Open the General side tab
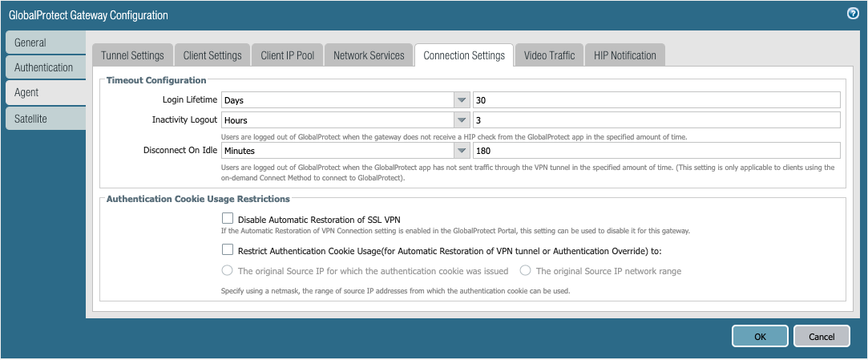 pyautogui.click(x=46, y=42)
